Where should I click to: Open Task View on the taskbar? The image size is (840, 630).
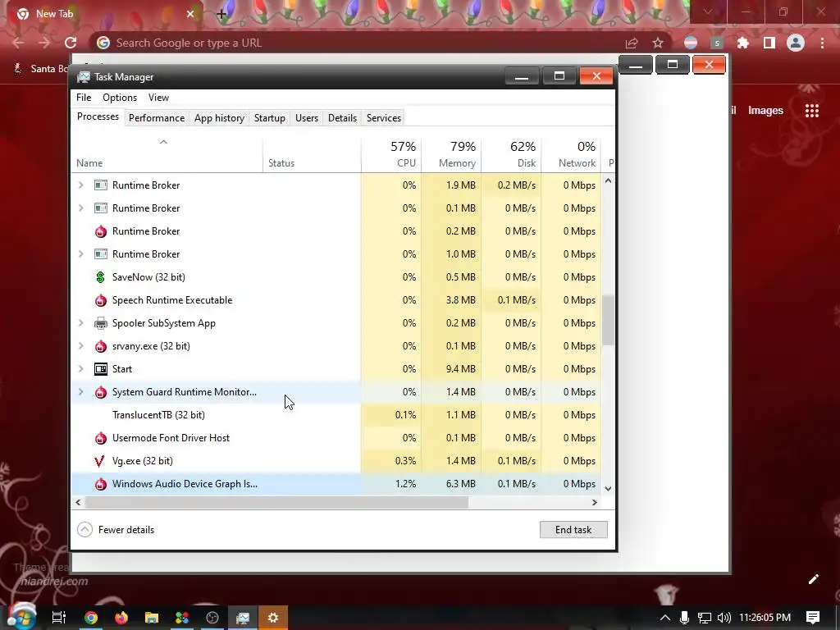pyautogui.click(x=58, y=618)
